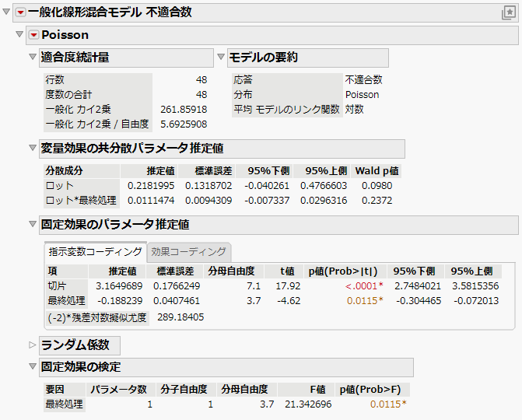522x420 pixels.
Task: Click the 変量効果の共分散パラメータ推定値 title
Action: click(131, 148)
